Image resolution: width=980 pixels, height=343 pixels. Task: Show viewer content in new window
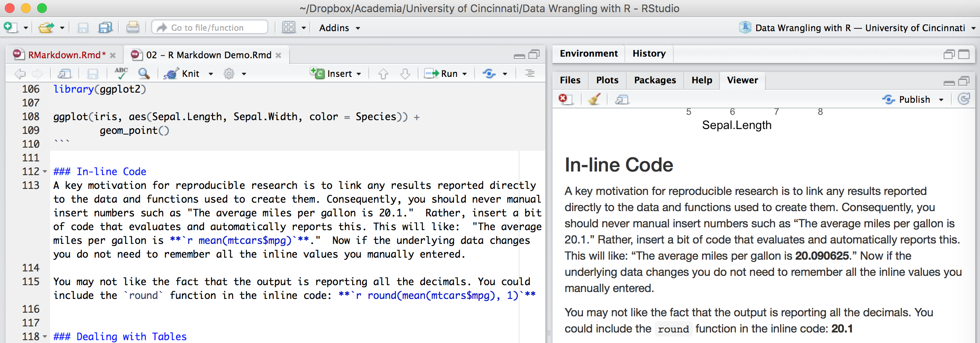[622, 100]
